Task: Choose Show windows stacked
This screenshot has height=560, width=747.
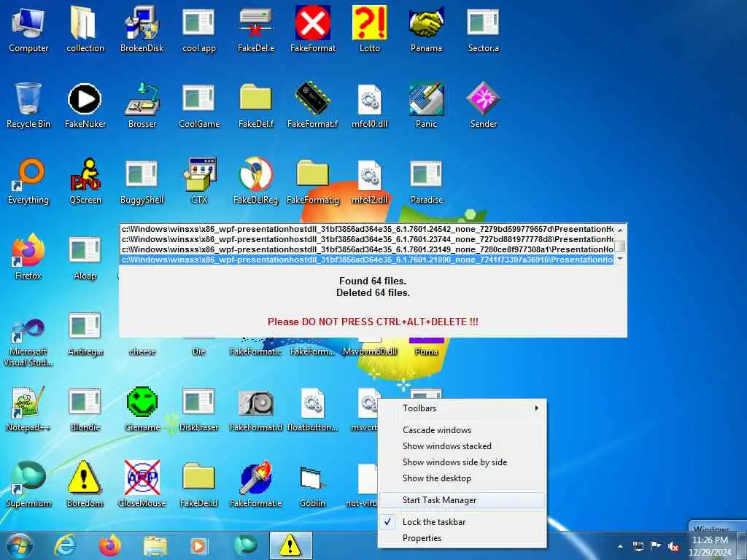Action: click(x=462, y=446)
